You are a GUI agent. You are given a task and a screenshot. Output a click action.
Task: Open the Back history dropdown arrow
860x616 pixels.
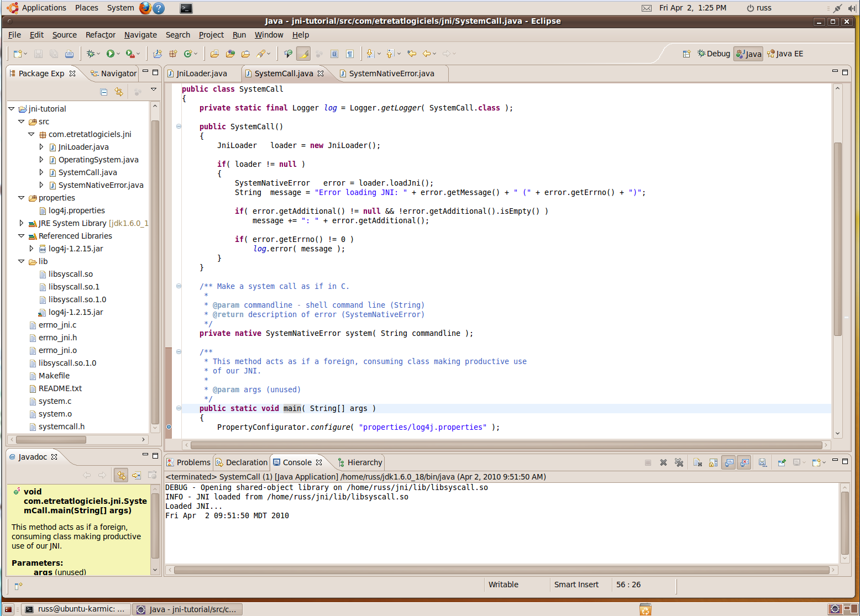pyautogui.click(x=434, y=54)
